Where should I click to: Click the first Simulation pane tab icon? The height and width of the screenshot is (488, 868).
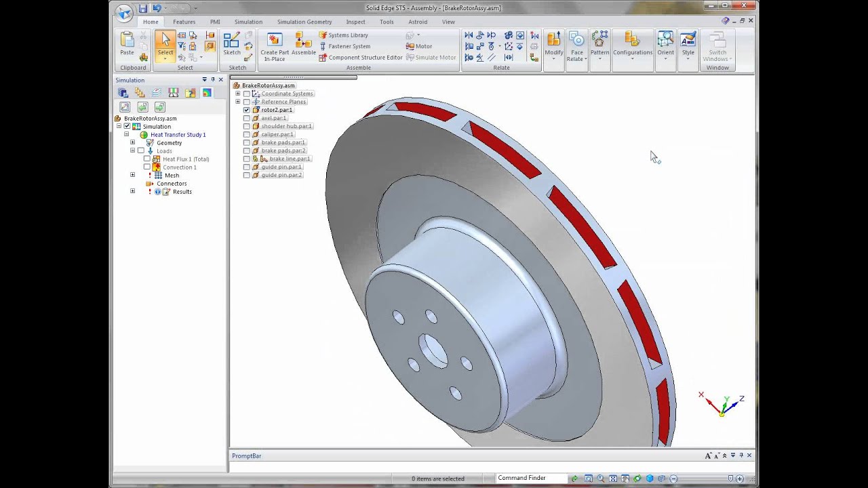(x=123, y=93)
